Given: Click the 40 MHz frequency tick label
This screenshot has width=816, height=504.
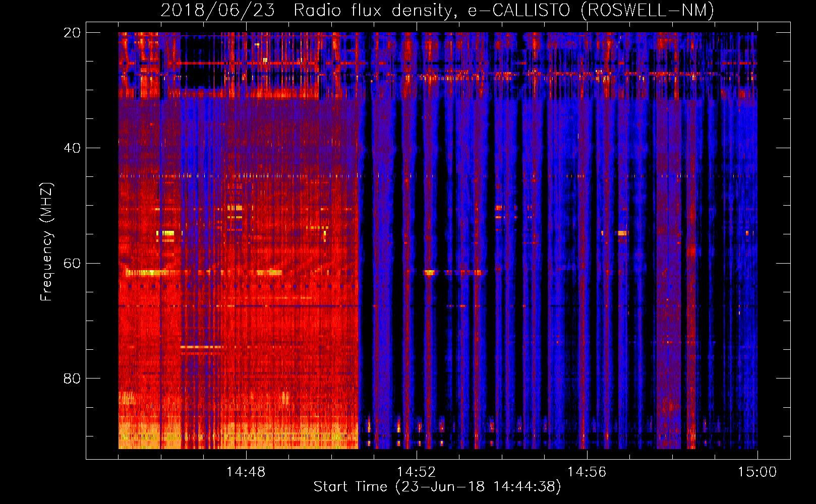Looking at the screenshot, I should pos(72,148).
